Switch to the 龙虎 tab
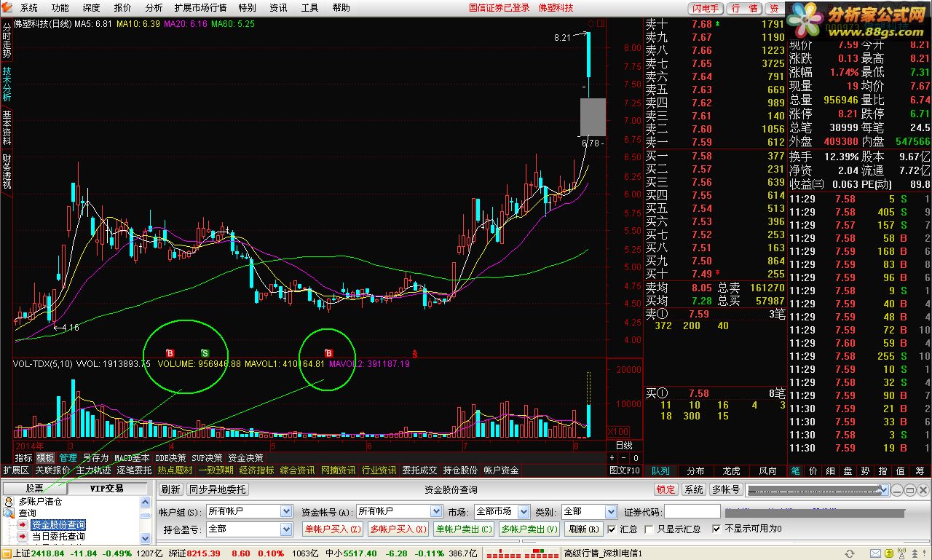Image resolution: width=932 pixels, height=560 pixels. click(732, 471)
